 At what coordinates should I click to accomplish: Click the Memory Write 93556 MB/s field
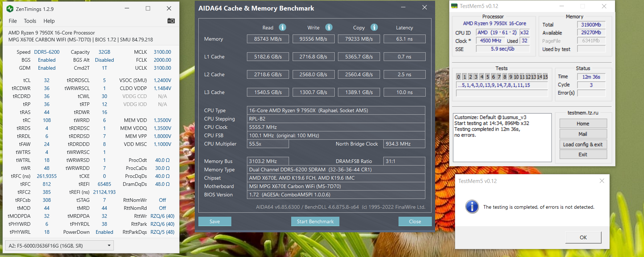click(x=313, y=39)
